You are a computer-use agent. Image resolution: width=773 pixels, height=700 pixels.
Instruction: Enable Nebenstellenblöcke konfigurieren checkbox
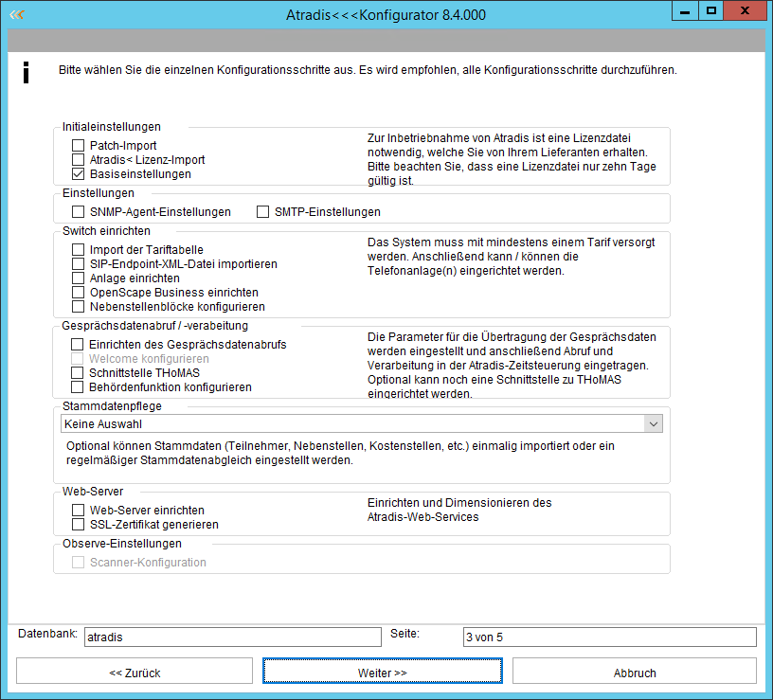[78, 307]
